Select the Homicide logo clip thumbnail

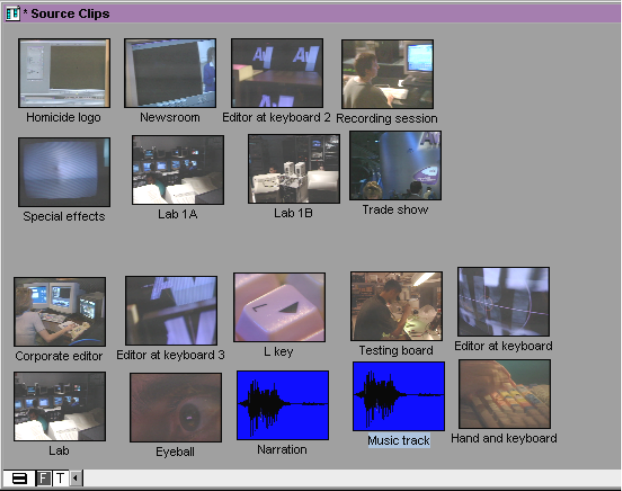(x=64, y=73)
